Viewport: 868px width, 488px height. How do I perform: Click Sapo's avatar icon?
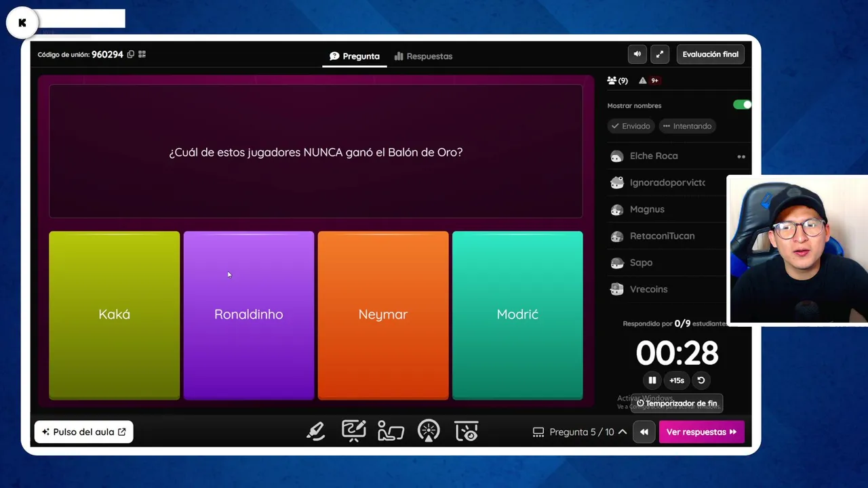click(x=616, y=263)
